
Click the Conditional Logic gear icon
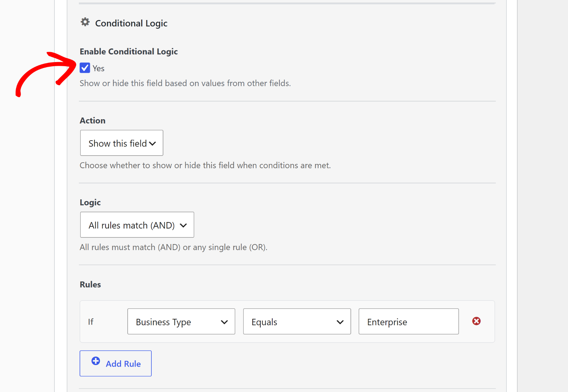pos(85,22)
